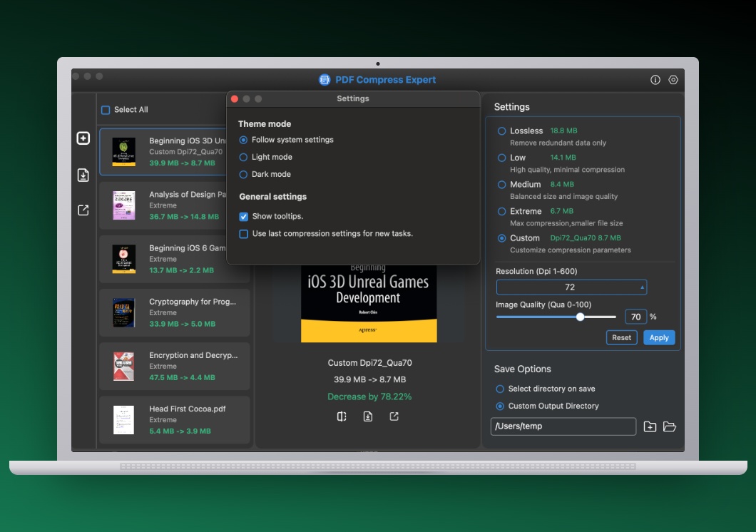The image size is (756, 532).
Task: Open the Resolution Dpi combo box arrow
Action: 642,287
